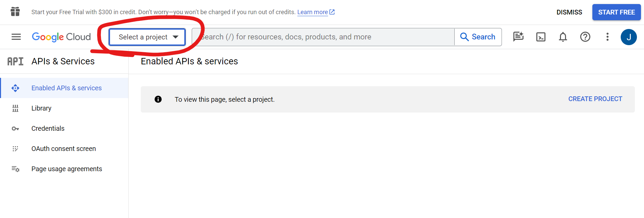The image size is (644, 218).
Task: Click the Google Cloud logo
Action: point(61,37)
